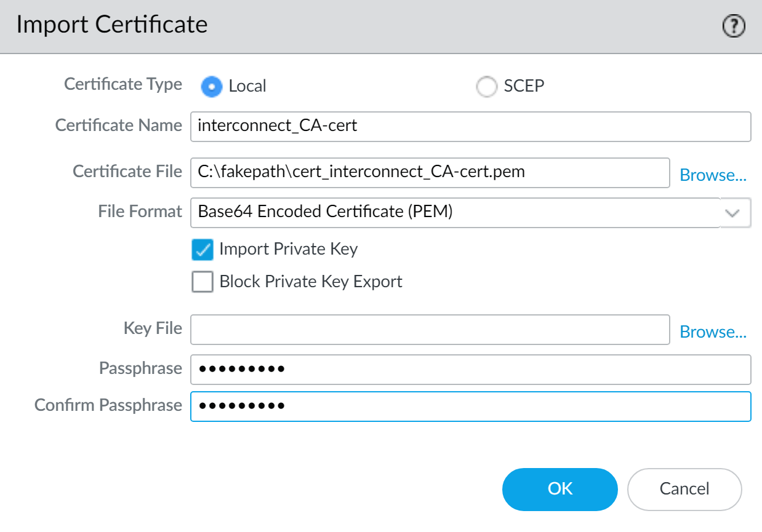
Task: Click the "Block Private Key Export" label text
Action: coord(310,282)
